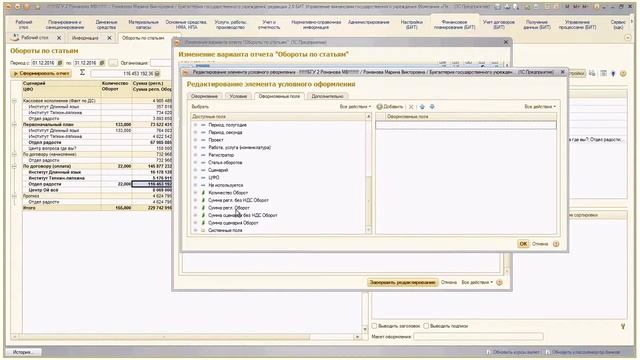Toggle the Выводить подписи checkbox

click(x=426, y=326)
